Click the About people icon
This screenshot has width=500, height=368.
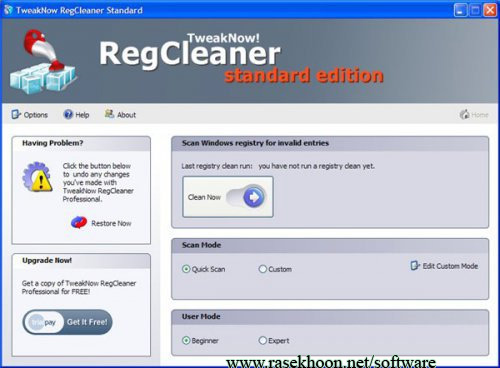click(x=109, y=114)
